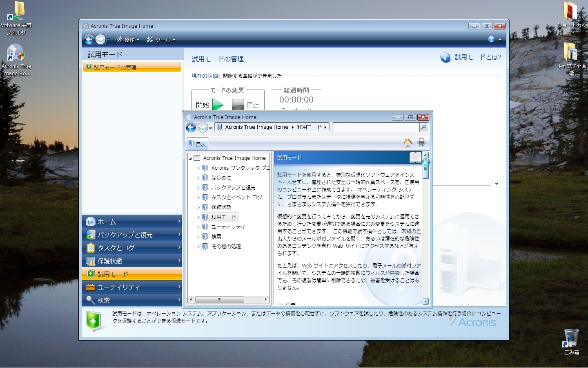Click the right arrow of help tree scrollbar
Screen dimensions: 588x368
pyautogui.click(x=265, y=300)
